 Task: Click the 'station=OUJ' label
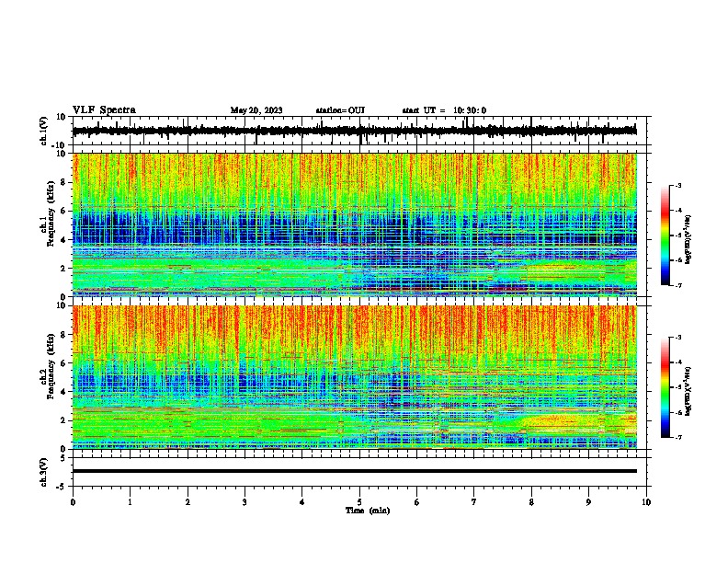point(340,110)
